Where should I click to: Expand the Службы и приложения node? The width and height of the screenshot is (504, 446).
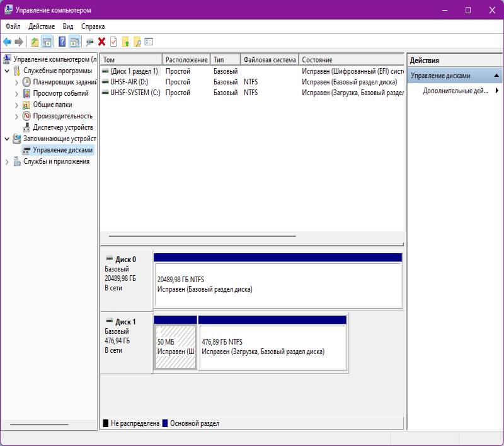pos(7,161)
